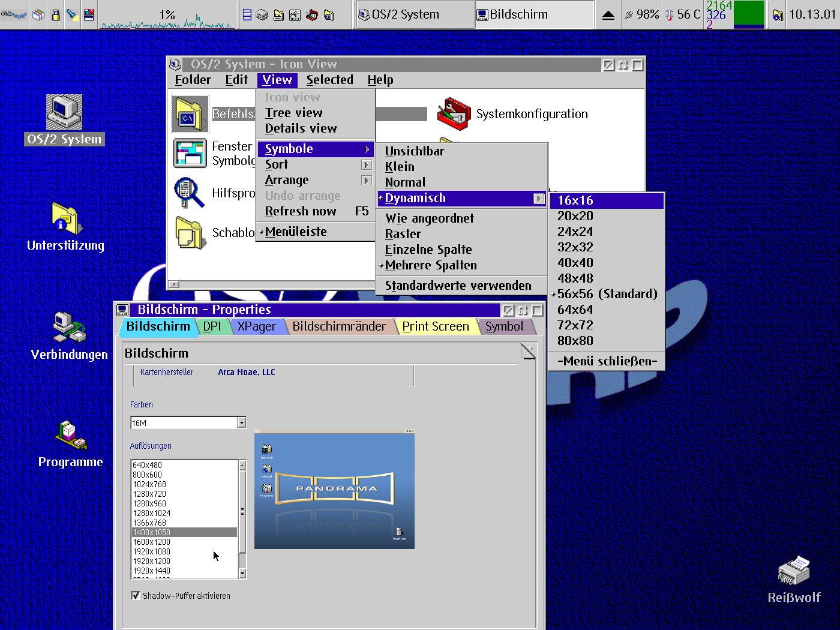Click Panorama desktop preview thumbnail
Viewport: 840px width, 630px height.
(334, 489)
